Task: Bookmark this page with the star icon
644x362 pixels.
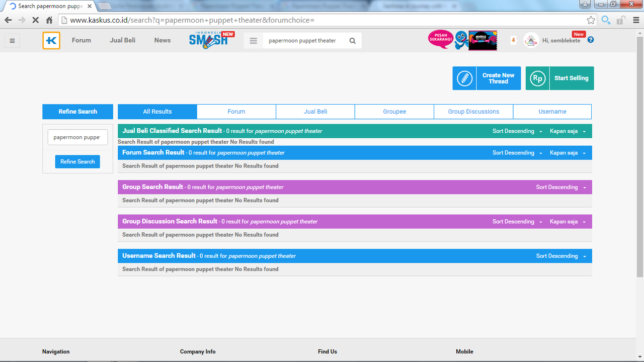Action: click(591, 20)
